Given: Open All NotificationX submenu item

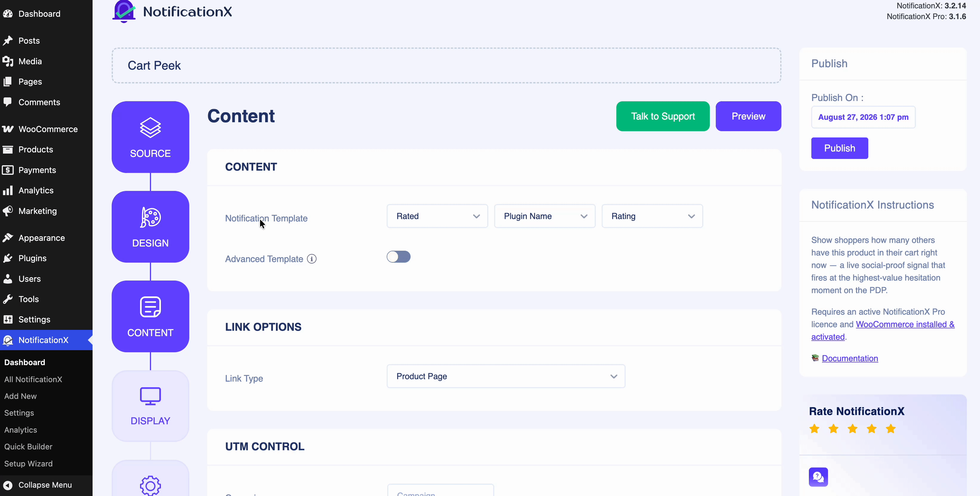Looking at the screenshot, I should pyautogui.click(x=33, y=379).
